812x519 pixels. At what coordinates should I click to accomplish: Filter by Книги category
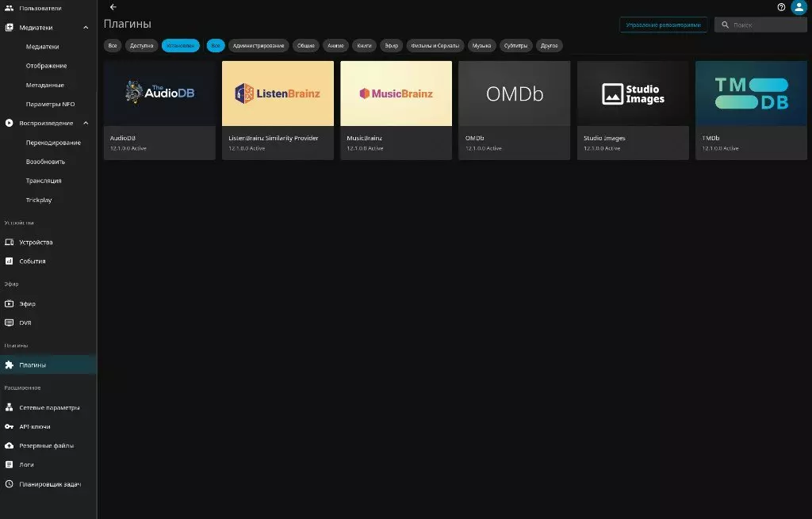(x=364, y=45)
